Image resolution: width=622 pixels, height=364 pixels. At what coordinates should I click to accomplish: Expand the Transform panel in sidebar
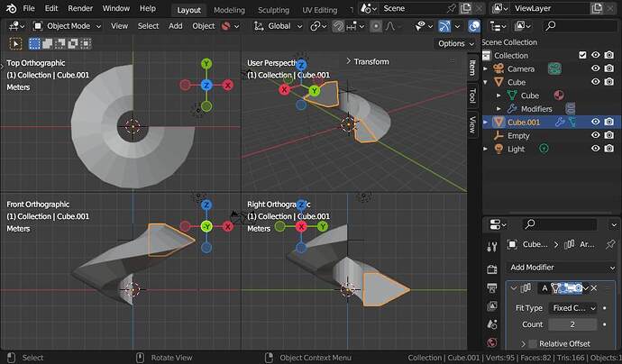[x=367, y=61]
